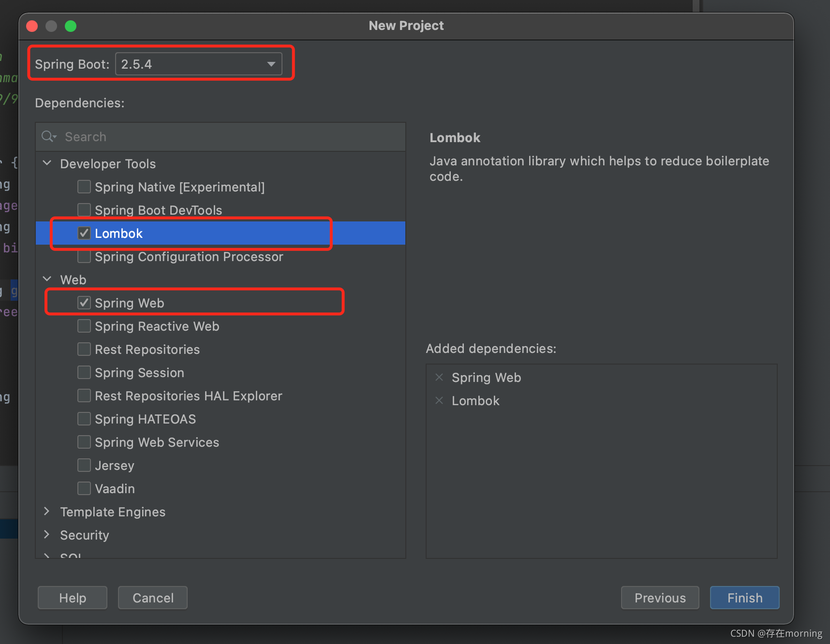Select Spring Web label in dependency tree

(130, 303)
